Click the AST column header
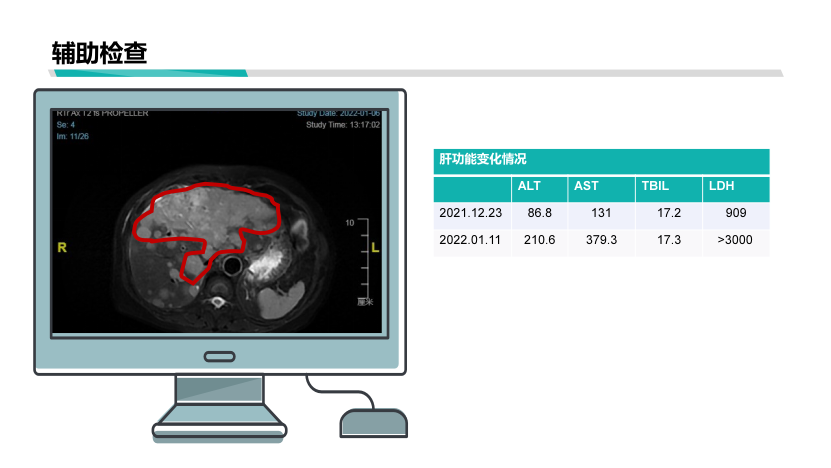The width and height of the screenshot is (831, 468). 601,189
